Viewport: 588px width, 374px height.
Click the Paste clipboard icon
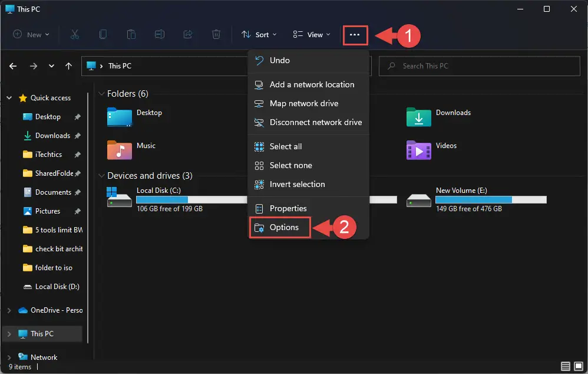click(131, 35)
